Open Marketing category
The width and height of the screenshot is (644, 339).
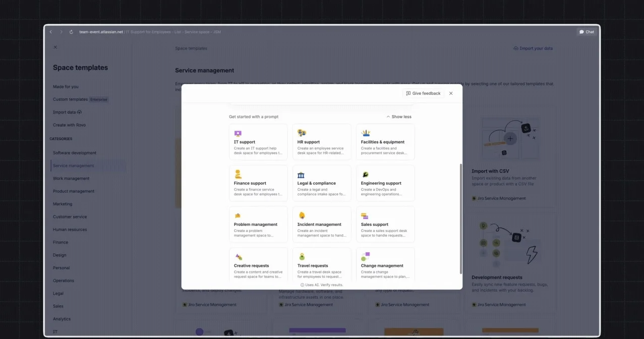click(x=63, y=204)
